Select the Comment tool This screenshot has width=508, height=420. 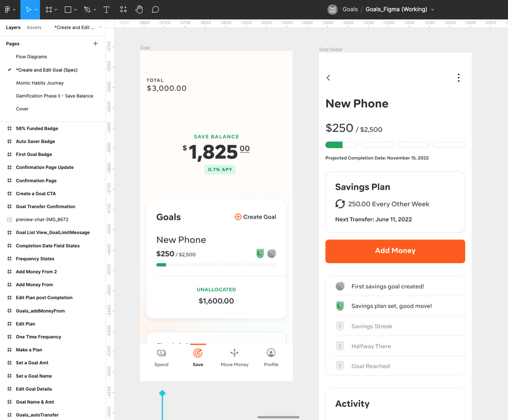(155, 10)
